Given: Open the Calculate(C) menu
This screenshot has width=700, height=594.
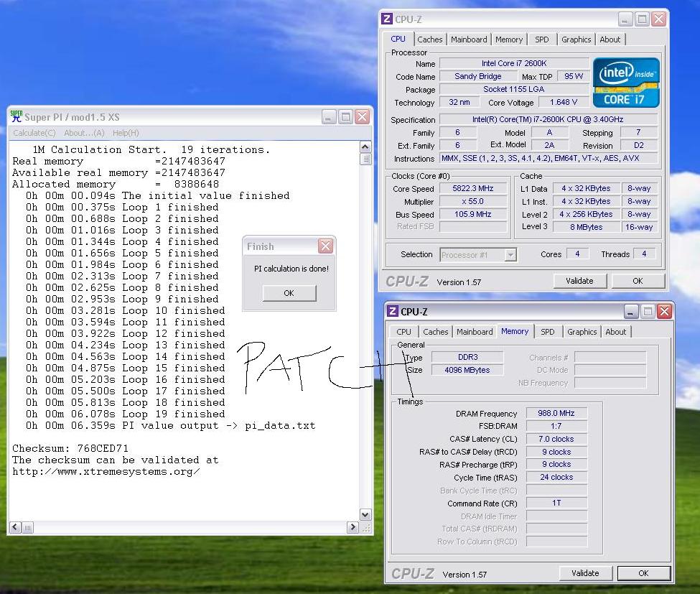Looking at the screenshot, I should 34,133.
